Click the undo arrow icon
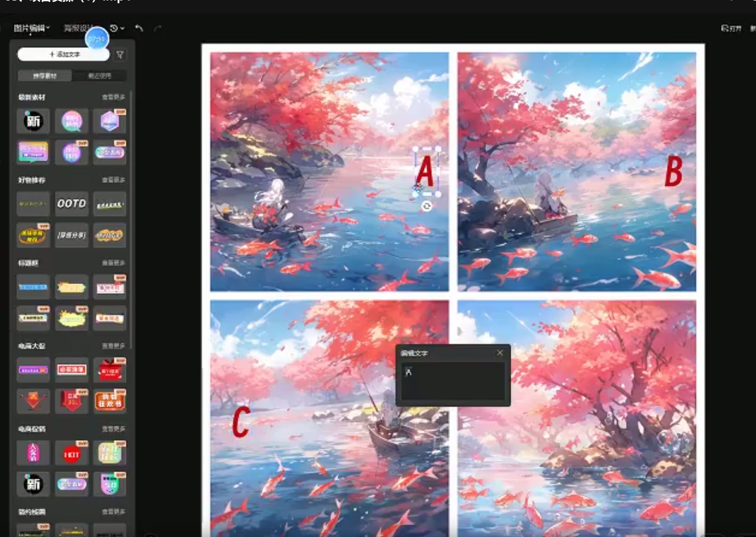756x537 pixels. point(139,29)
